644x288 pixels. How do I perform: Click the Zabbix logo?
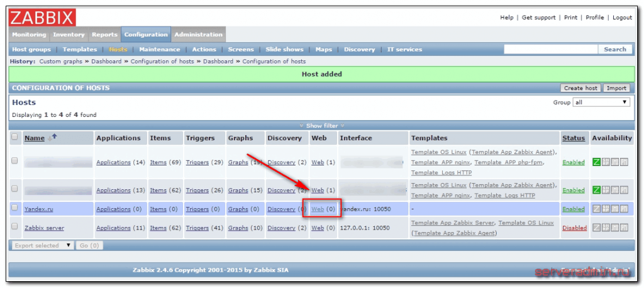tap(43, 17)
